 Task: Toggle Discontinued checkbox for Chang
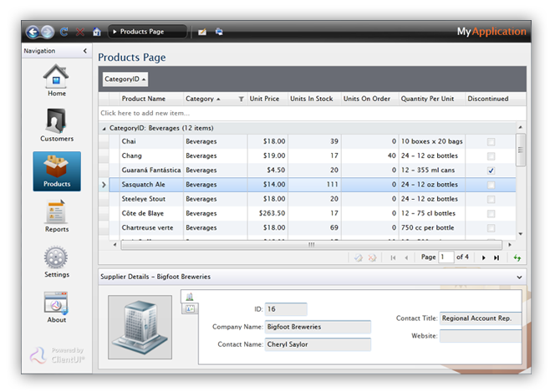[491, 156]
